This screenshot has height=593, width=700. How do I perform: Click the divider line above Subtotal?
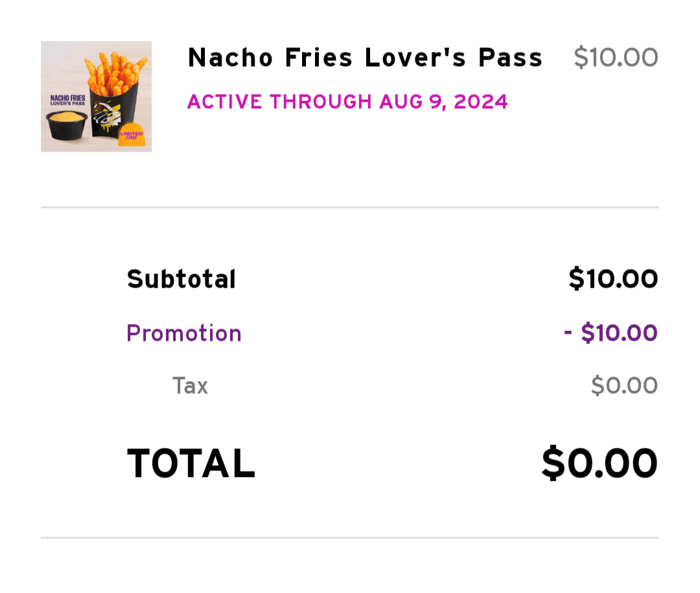350,207
